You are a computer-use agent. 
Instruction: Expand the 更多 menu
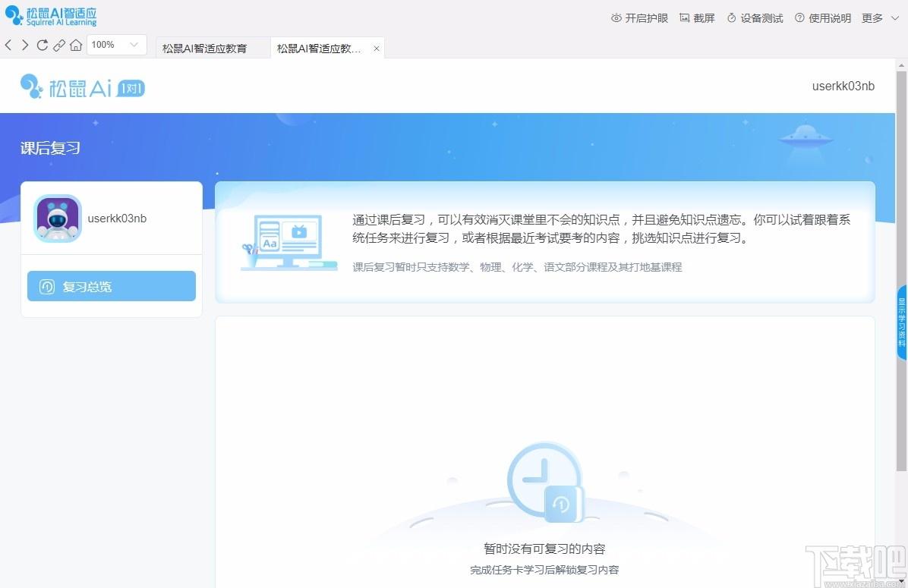tap(880, 18)
